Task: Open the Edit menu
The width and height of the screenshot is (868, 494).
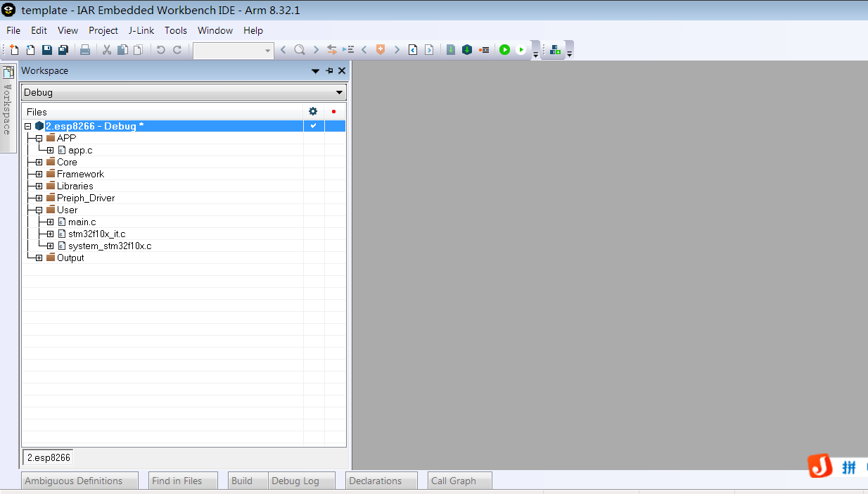Action: pyautogui.click(x=39, y=30)
